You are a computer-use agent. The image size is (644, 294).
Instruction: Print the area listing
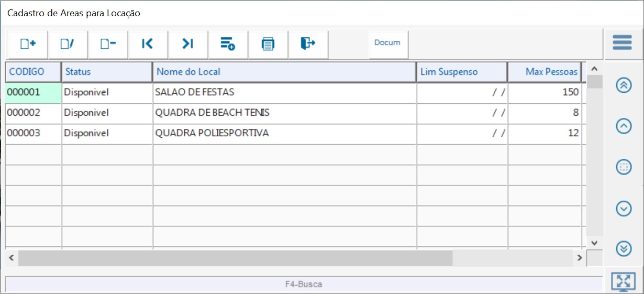click(268, 45)
